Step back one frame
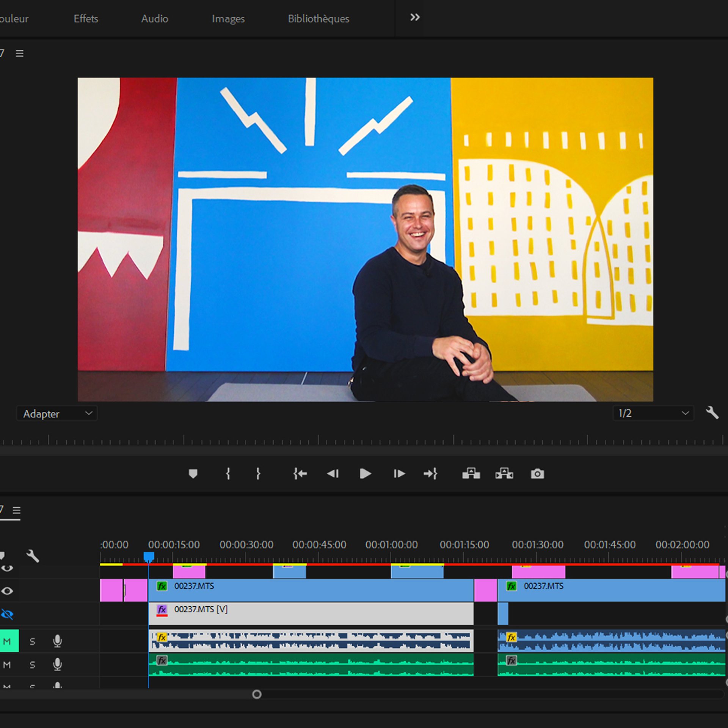This screenshot has width=728, height=728. (333, 474)
